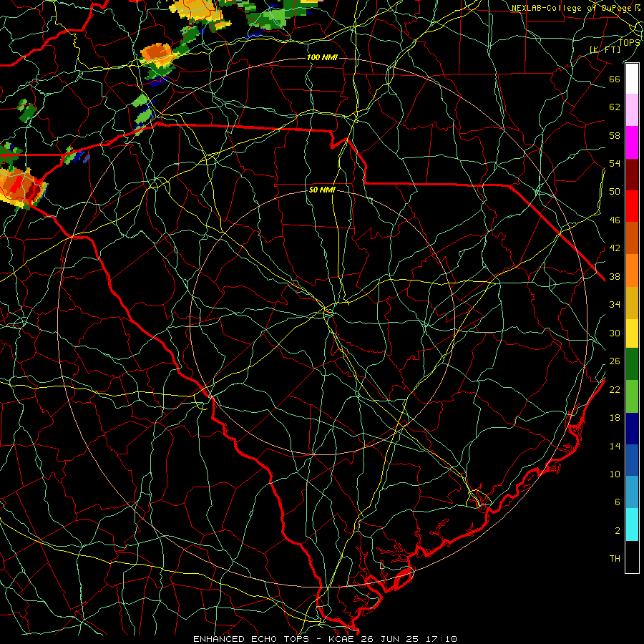
Task: Click the '6' legend value
Action: pos(617,502)
